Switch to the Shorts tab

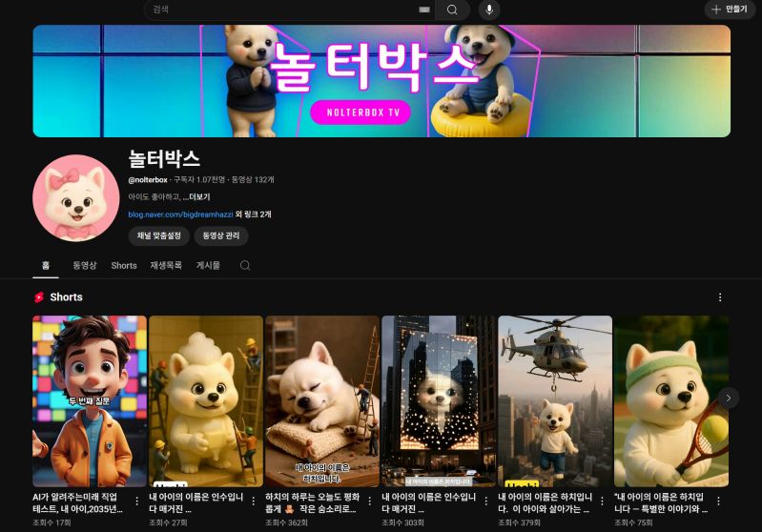click(x=124, y=265)
